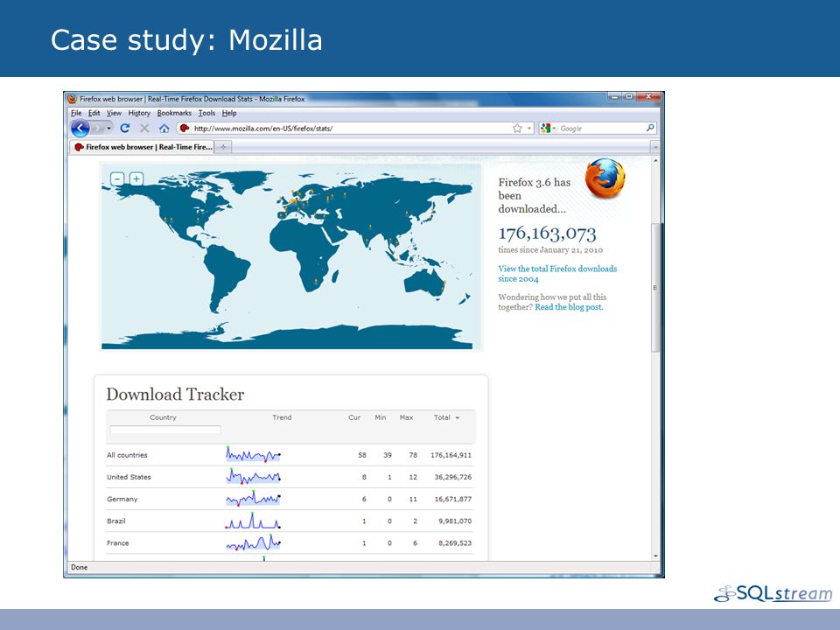Open the Edit menu

pos(94,113)
